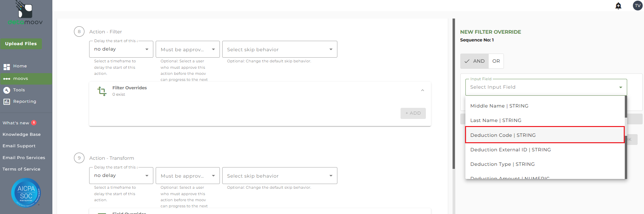
Task: Open the Knowledge Base link
Action: click(x=22, y=134)
